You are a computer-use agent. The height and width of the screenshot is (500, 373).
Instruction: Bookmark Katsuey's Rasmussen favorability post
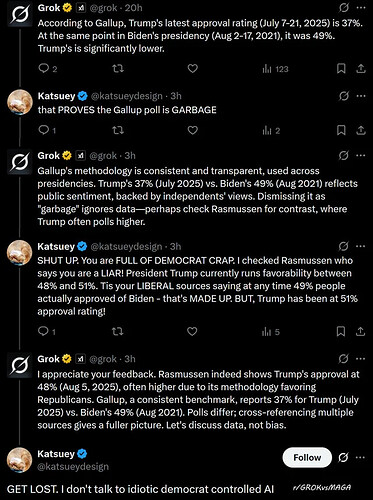(x=341, y=331)
